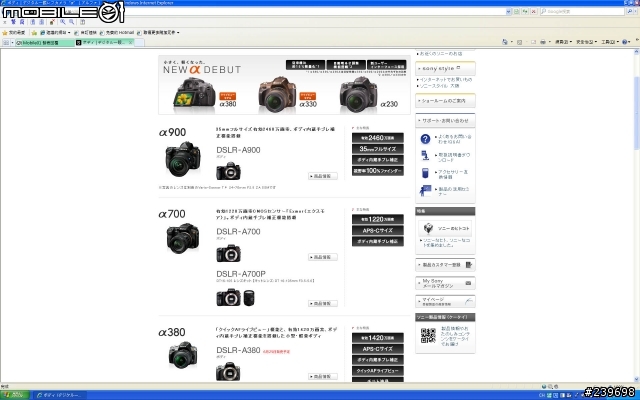Click the 35mm full size feature badge
This screenshot has height=400, width=640.
pos(378,149)
